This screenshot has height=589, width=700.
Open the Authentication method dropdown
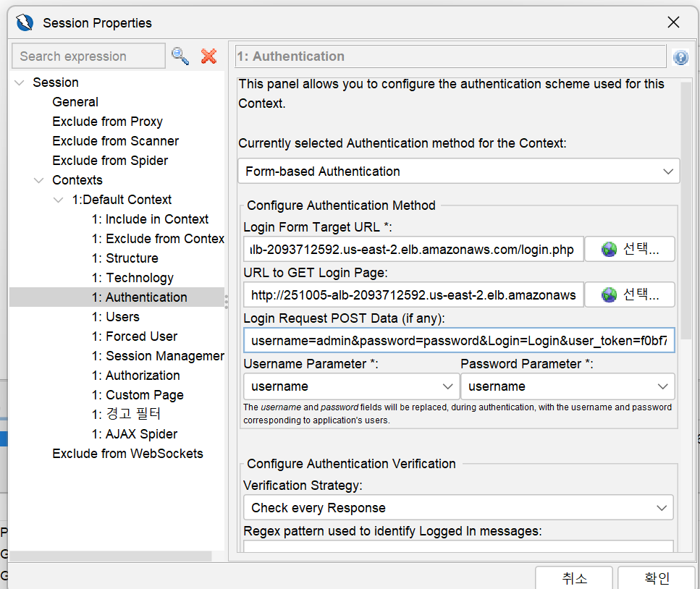click(458, 171)
